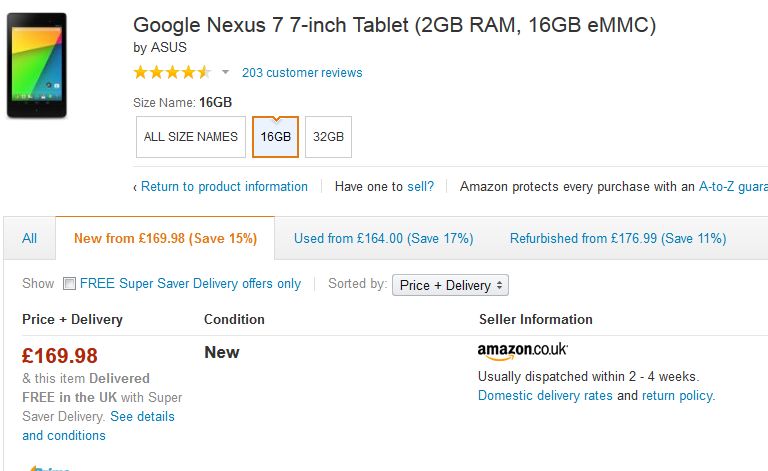Select the New from £169.98 tab
Image resolution: width=768 pixels, height=471 pixels.
(x=165, y=238)
